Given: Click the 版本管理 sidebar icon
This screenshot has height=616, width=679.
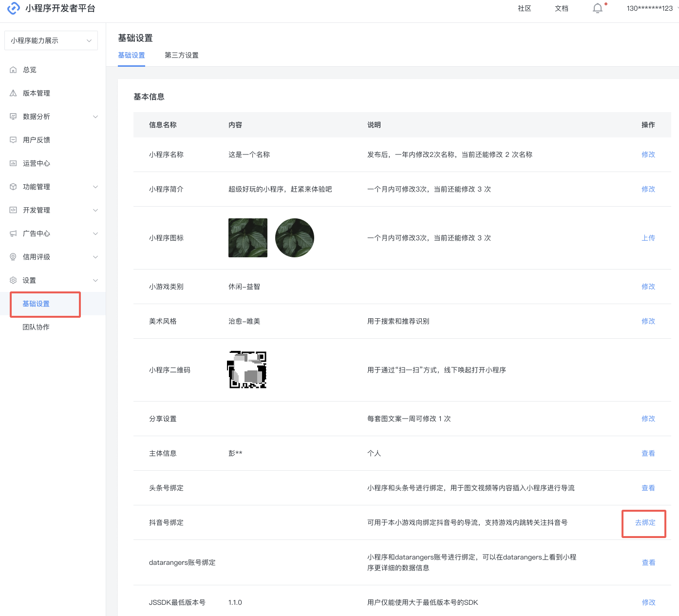Looking at the screenshot, I should coord(13,93).
